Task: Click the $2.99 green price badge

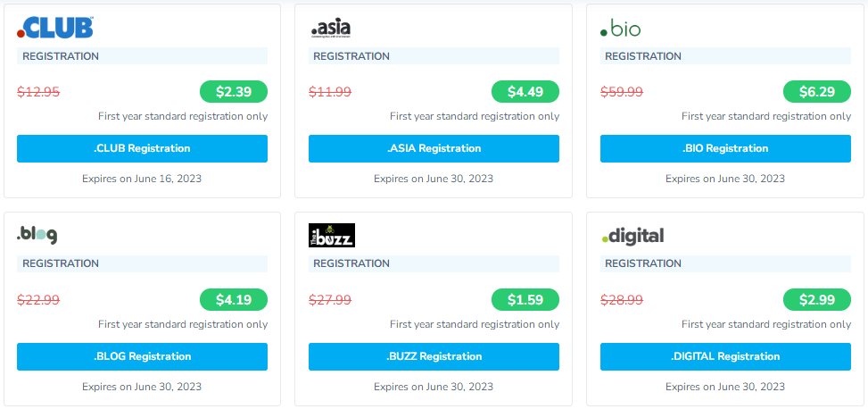Action: (817, 299)
